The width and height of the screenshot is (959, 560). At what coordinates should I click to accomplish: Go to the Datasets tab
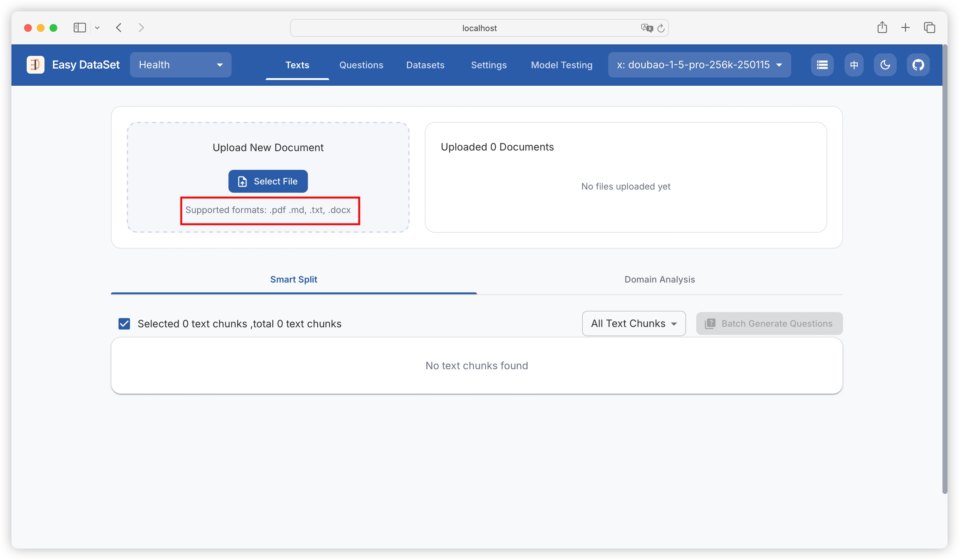[425, 65]
